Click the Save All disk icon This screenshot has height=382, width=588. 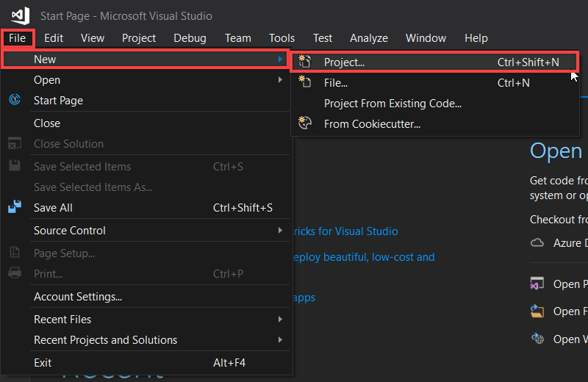[x=15, y=208]
